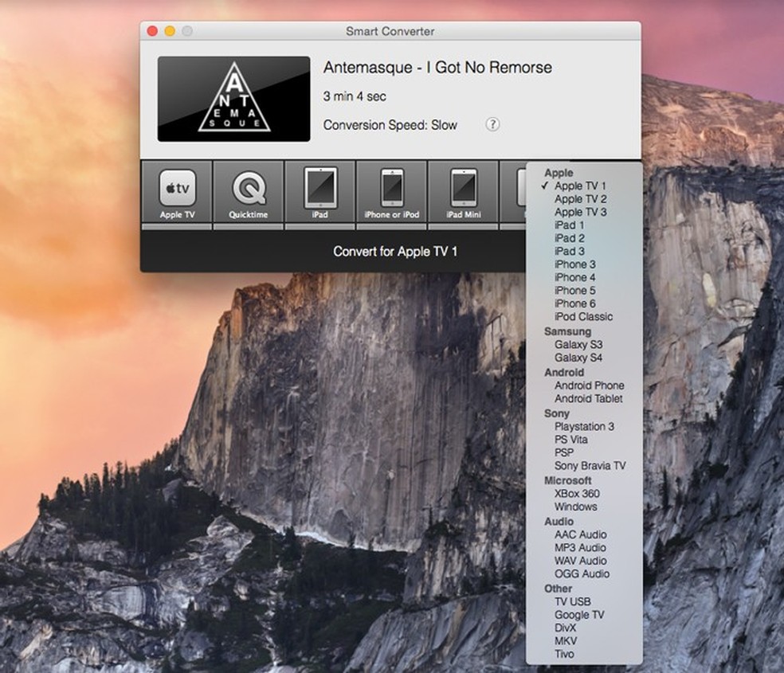Select iPad 1 in the device menu
Image resolution: width=784 pixels, height=673 pixels.
pos(584,225)
